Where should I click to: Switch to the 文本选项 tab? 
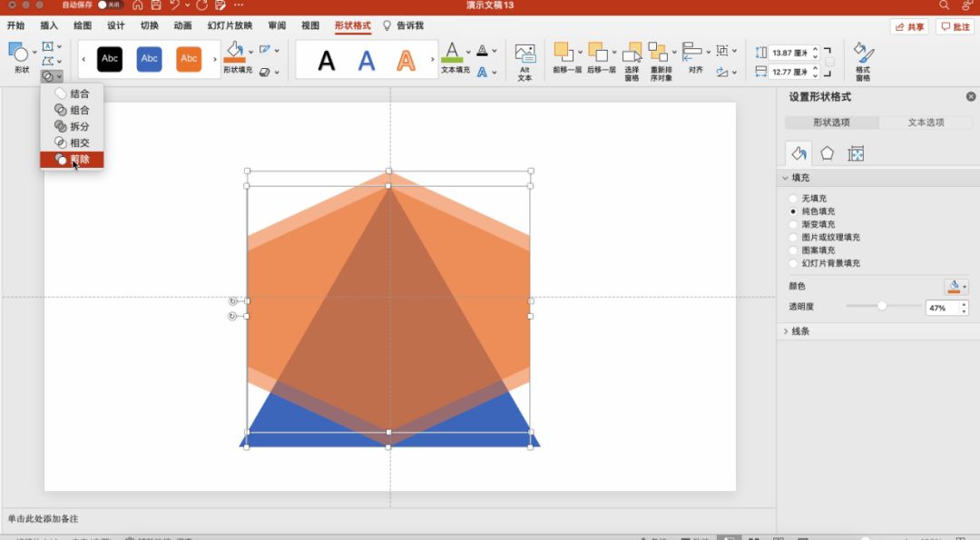coord(926,123)
